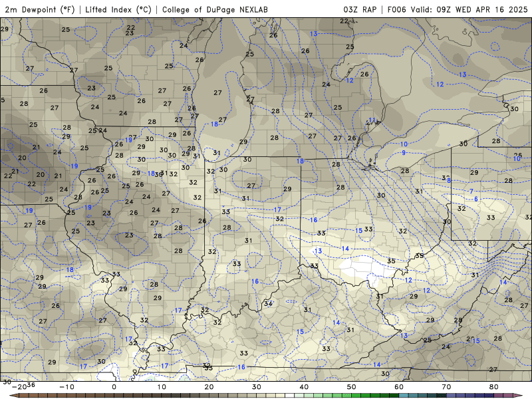Click the "2m Dewpoint (°F)" title text

coord(40,9)
